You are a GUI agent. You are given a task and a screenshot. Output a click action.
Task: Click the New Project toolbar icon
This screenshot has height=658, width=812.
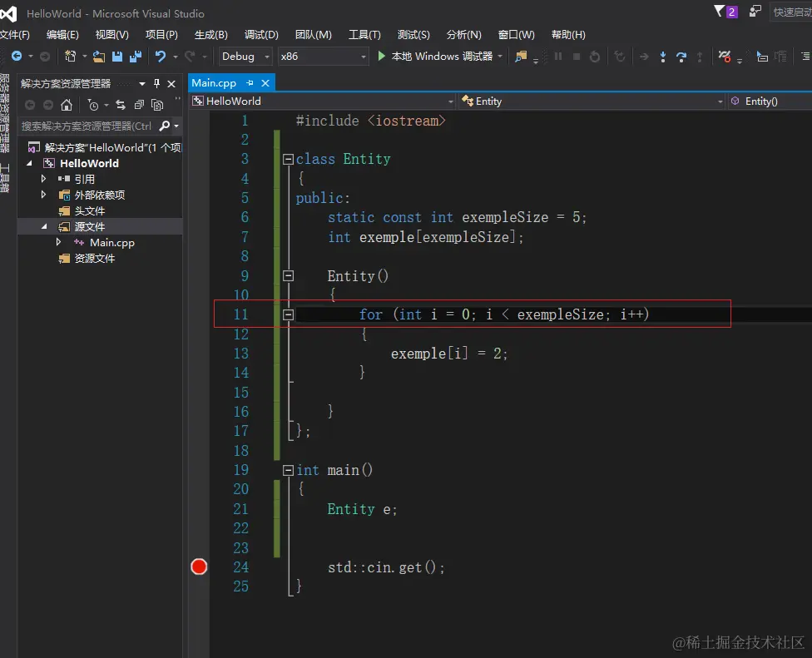(x=70, y=56)
